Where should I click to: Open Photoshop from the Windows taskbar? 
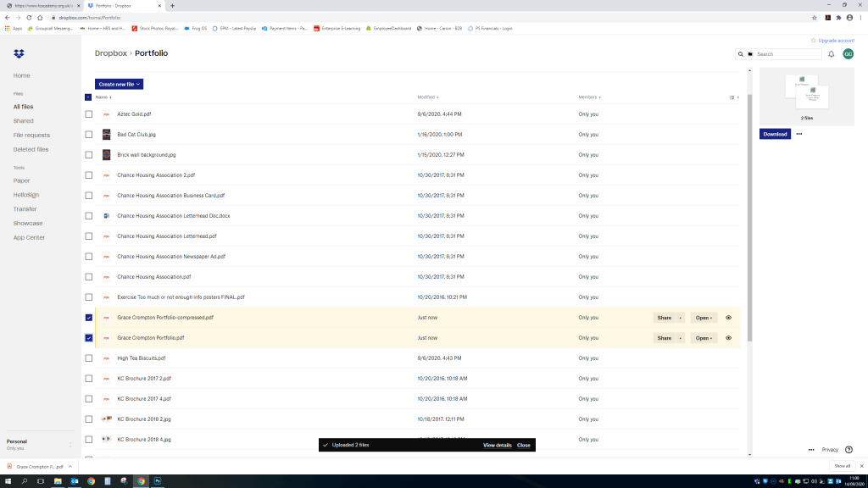coord(158,480)
